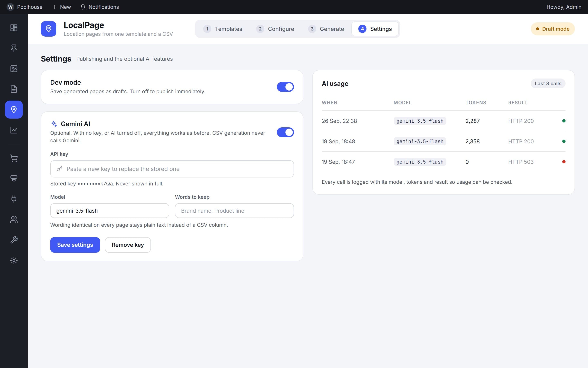Focus the API key input field
The width and height of the screenshot is (588, 368).
[172, 169]
